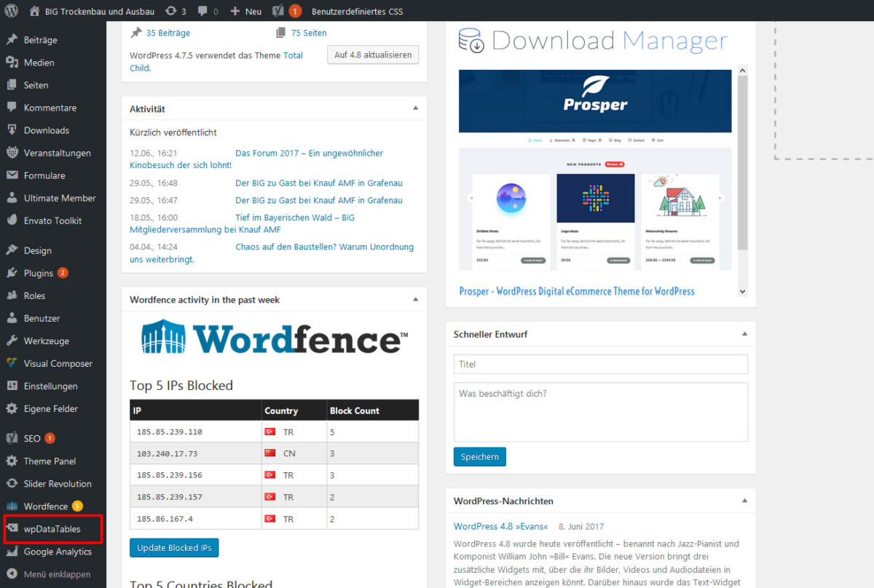Click the Downloads icon in sidebar

click(12, 130)
